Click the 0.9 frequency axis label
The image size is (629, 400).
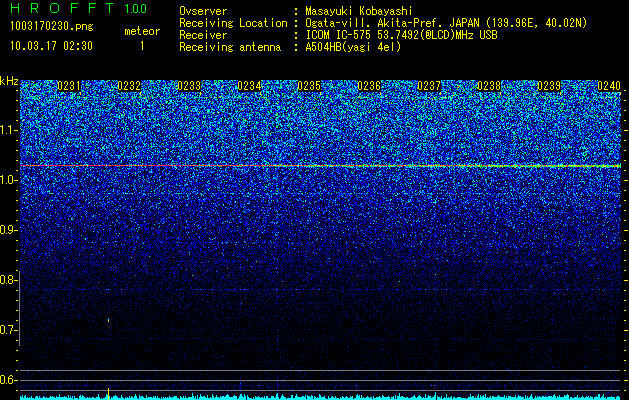(x=8, y=230)
